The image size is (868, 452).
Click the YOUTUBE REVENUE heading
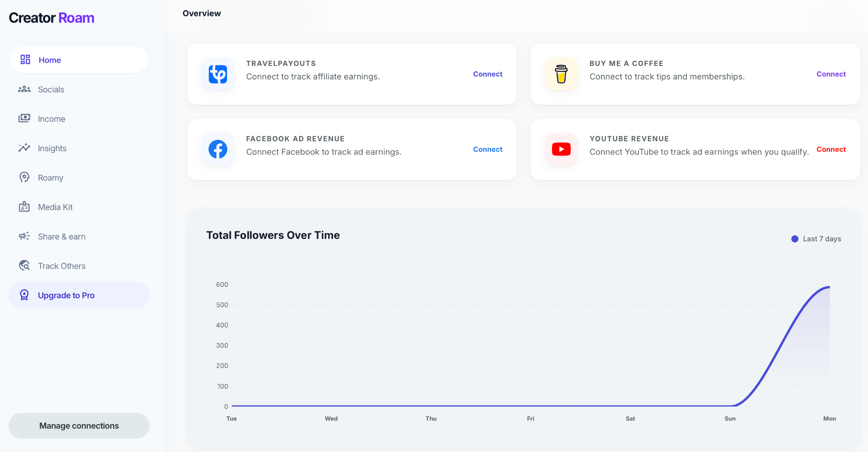pos(629,139)
